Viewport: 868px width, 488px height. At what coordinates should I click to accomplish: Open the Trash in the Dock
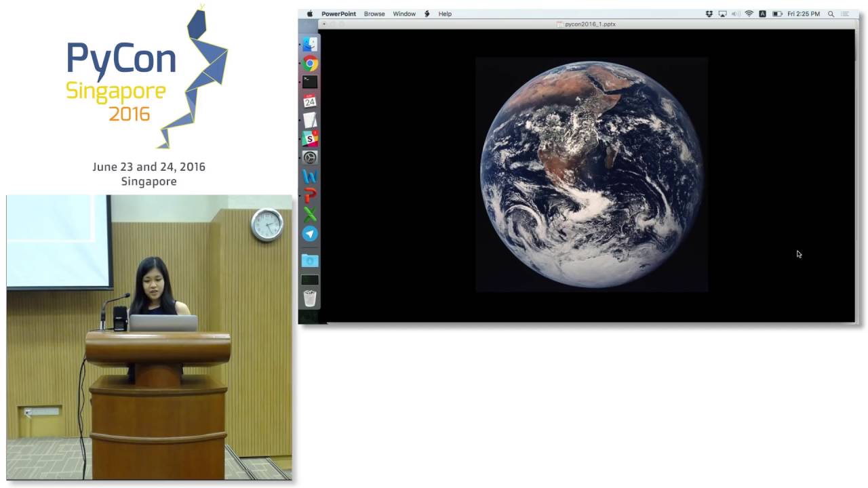pyautogui.click(x=310, y=298)
